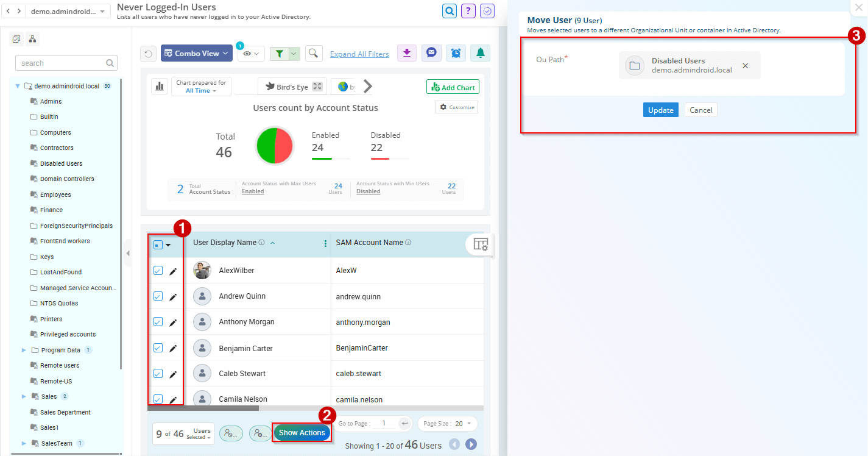Toggle the Caleb Stewart row checkbox
This screenshot has width=868, height=456.
(x=158, y=373)
